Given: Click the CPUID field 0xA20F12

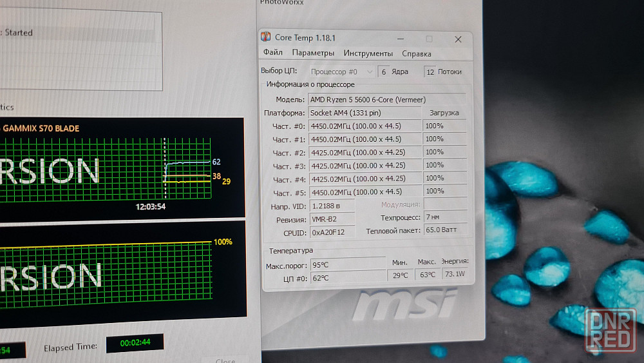Looking at the screenshot, I should (332, 232).
